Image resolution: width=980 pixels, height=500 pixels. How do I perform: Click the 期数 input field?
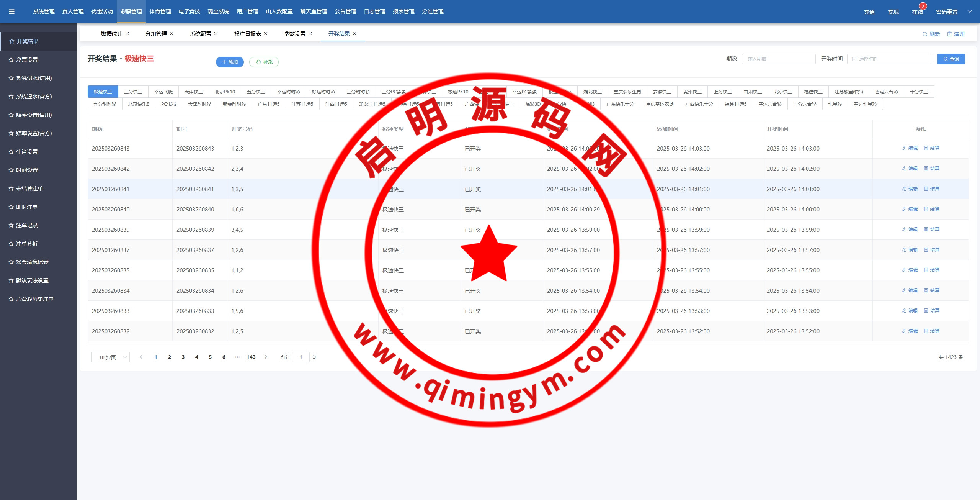[x=779, y=59]
